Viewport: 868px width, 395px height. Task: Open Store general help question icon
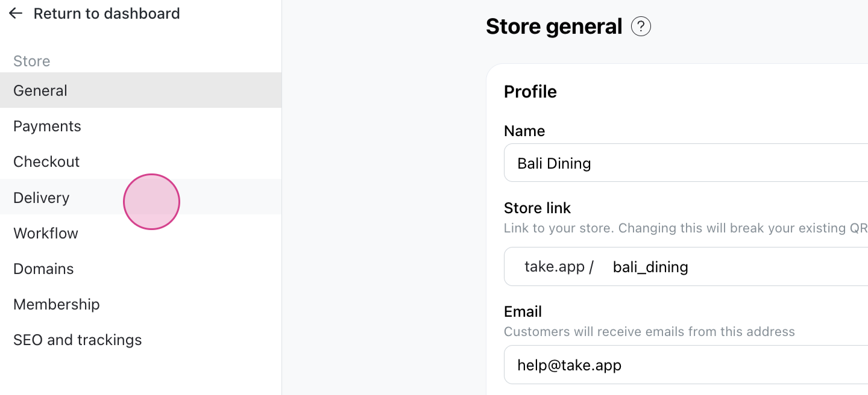(641, 26)
